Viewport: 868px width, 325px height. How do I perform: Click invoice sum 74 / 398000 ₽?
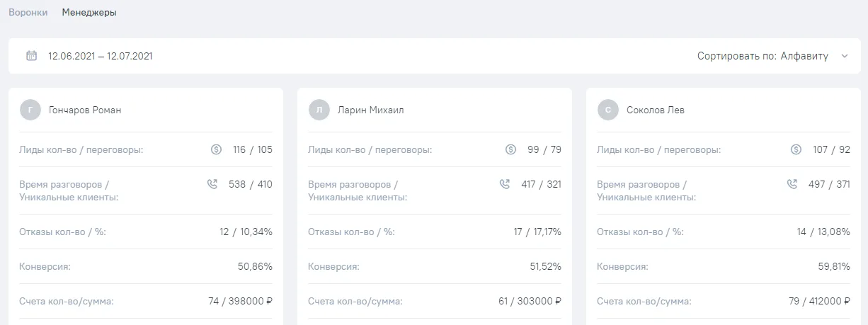coord(240,301)
